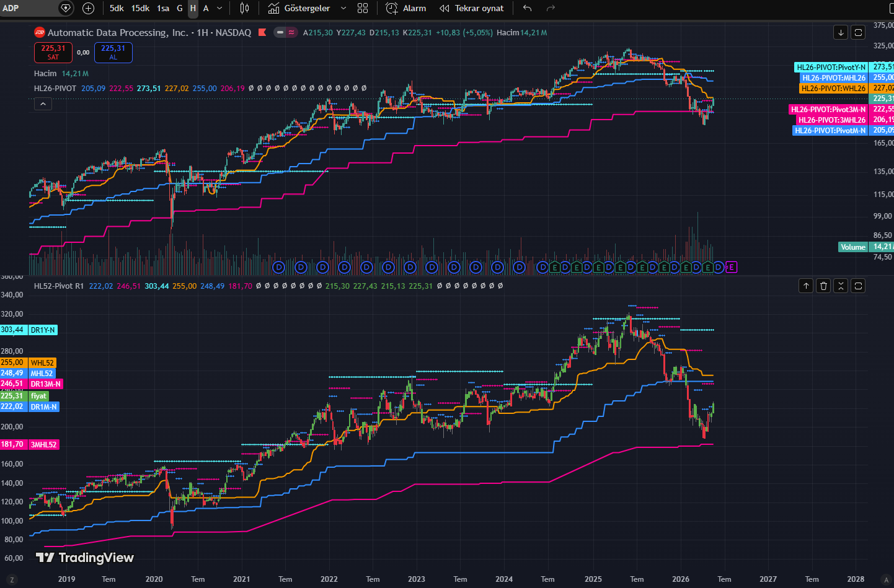Click the orange HL26-PIVOT:WHL26 label
The width and height of the screenshot is (894, 588).
click(833, 88)
